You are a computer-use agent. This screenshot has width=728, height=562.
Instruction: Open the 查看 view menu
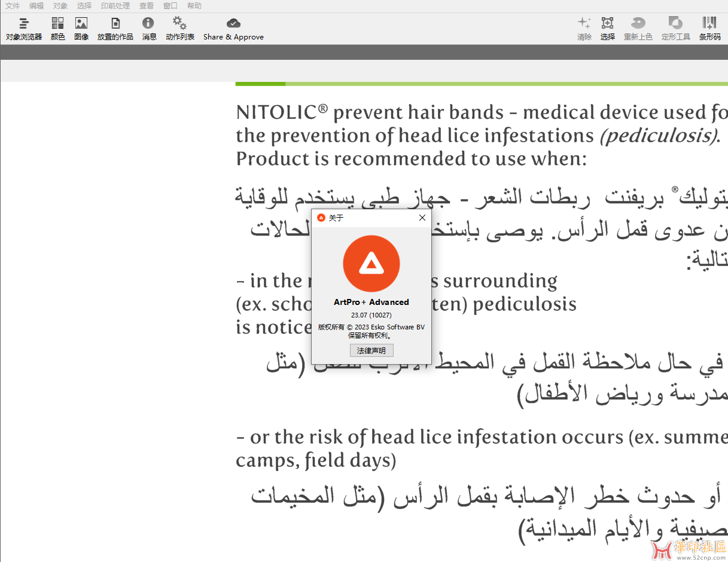[x=147, y=6]
